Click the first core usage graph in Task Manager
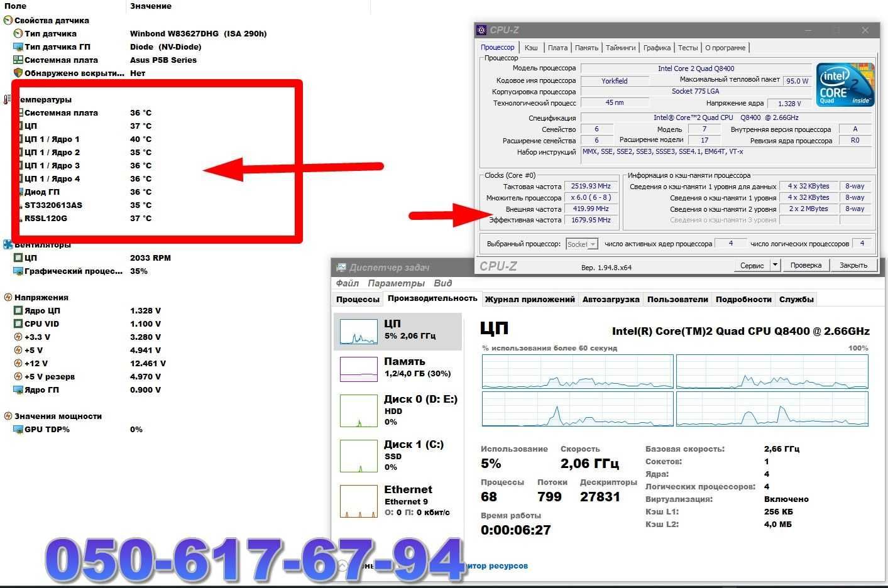The height and width of the screenshot is (588, 888). tap(578, 372)
